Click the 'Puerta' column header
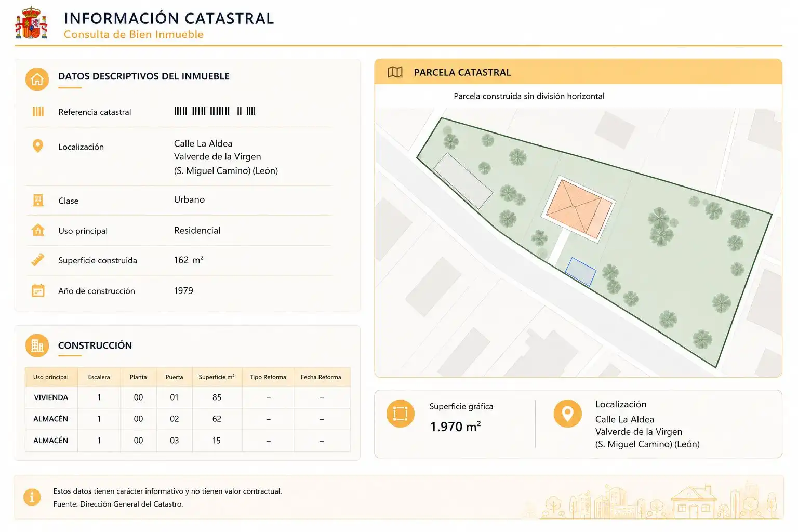This screenshot has width=798, height=532. [174, 377]
